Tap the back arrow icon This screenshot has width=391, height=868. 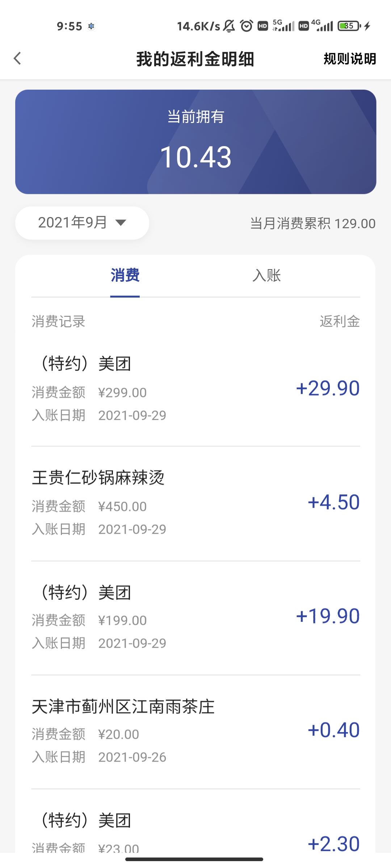click(17, 59)
